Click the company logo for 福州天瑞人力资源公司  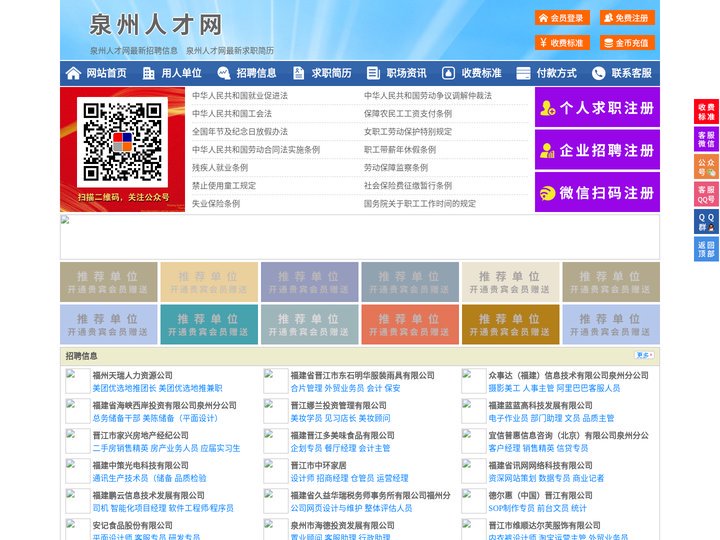pos(78,381)
